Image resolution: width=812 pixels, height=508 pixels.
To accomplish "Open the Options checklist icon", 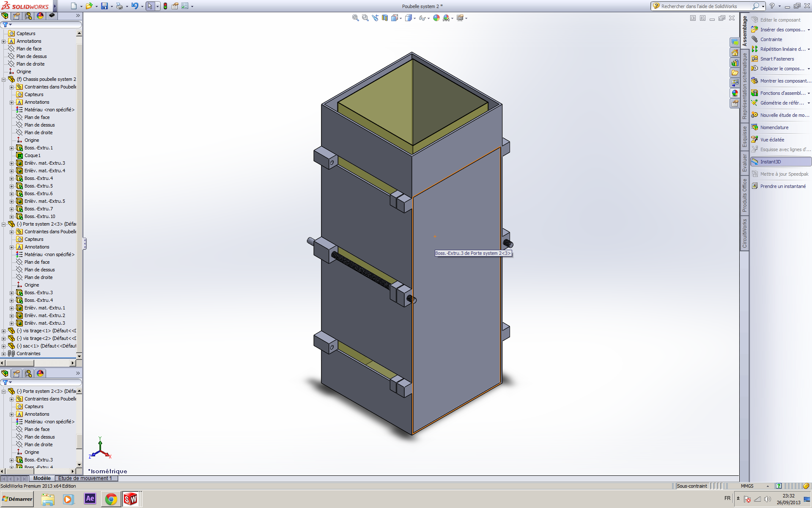I will (x=185, y=6).
